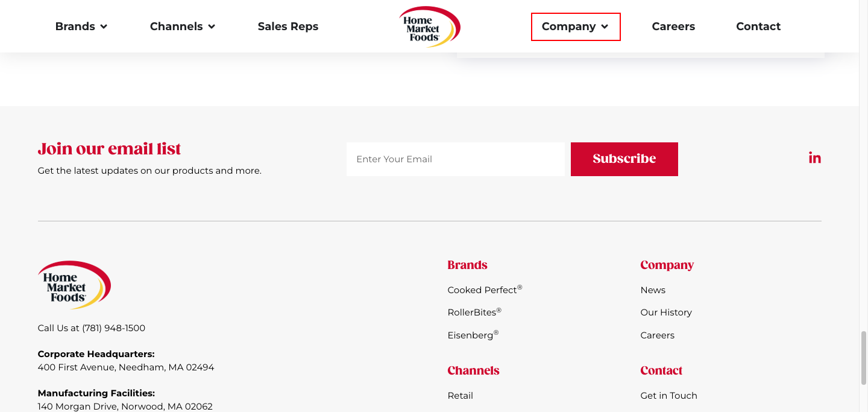Open Contact page from header
The height and width of the screenshot is (412, 868).
[758, 27]
